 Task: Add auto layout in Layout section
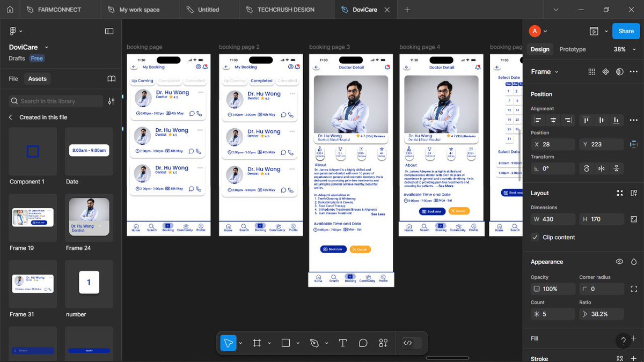click(634, 193)
